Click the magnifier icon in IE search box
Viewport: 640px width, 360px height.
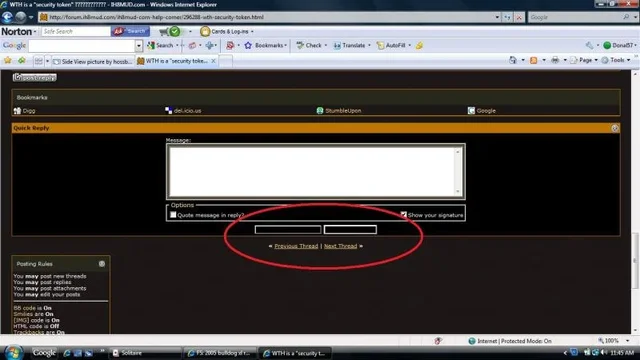627,17
